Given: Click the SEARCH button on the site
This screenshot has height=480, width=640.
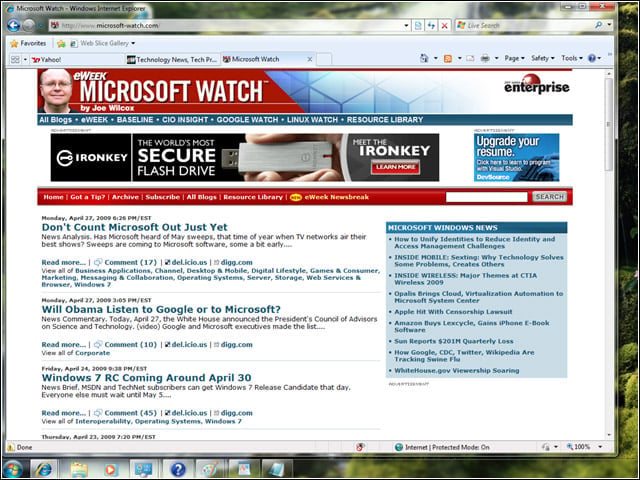Looking at the screenshot, I should [549, 197].
